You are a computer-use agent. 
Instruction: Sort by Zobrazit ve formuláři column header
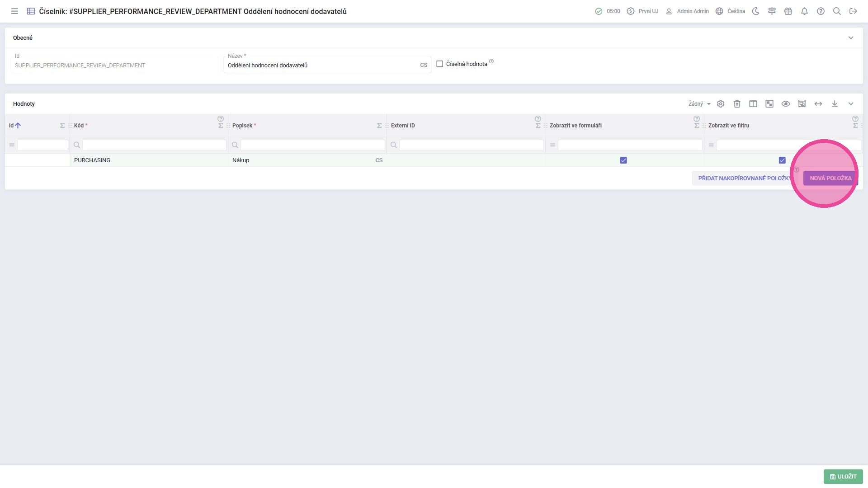(576, 126)
